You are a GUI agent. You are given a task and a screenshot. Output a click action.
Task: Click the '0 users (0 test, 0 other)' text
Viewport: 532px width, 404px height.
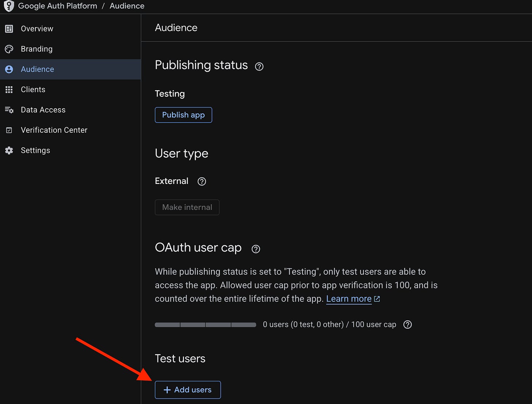(303, 325)
